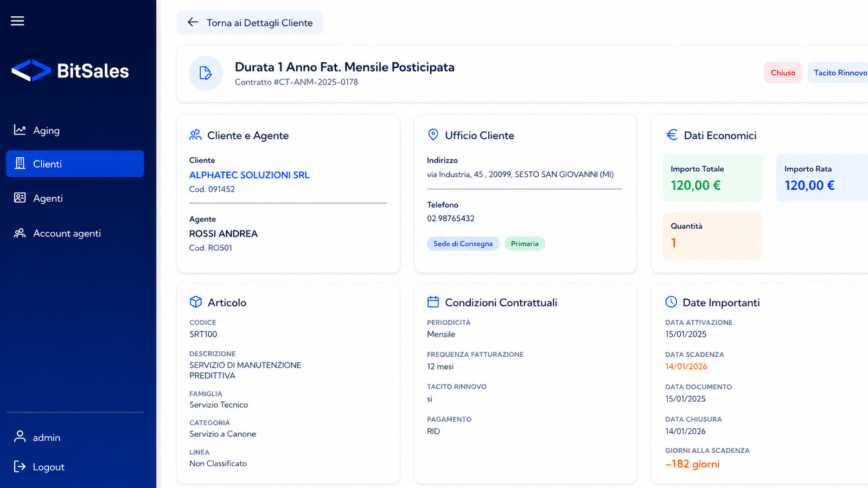The image size is (868, 488).
Task: Click the payment value RID
Action: click(x=433, y=432)
